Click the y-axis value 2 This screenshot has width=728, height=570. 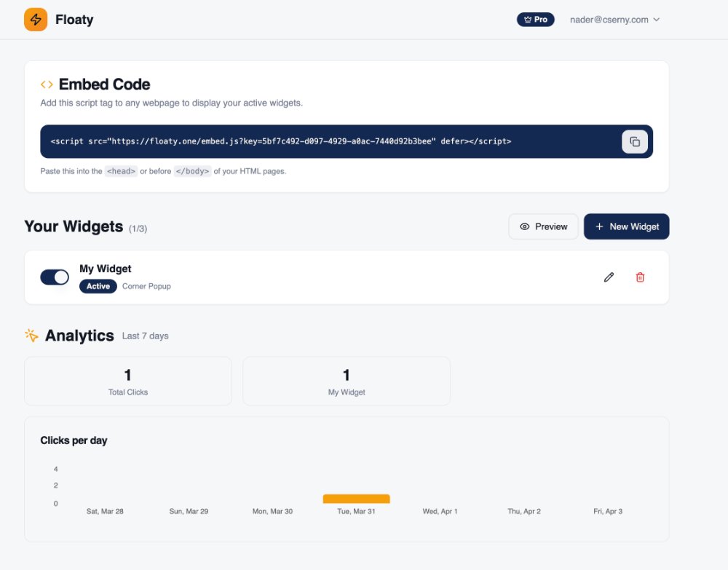click(56, 486)
